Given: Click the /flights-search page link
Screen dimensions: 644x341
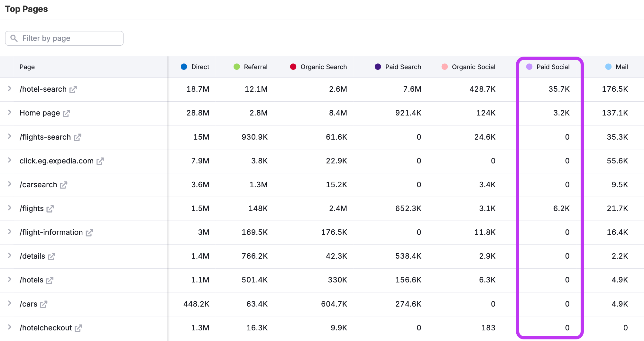Looking at the screenshot, I should [45, 137].
